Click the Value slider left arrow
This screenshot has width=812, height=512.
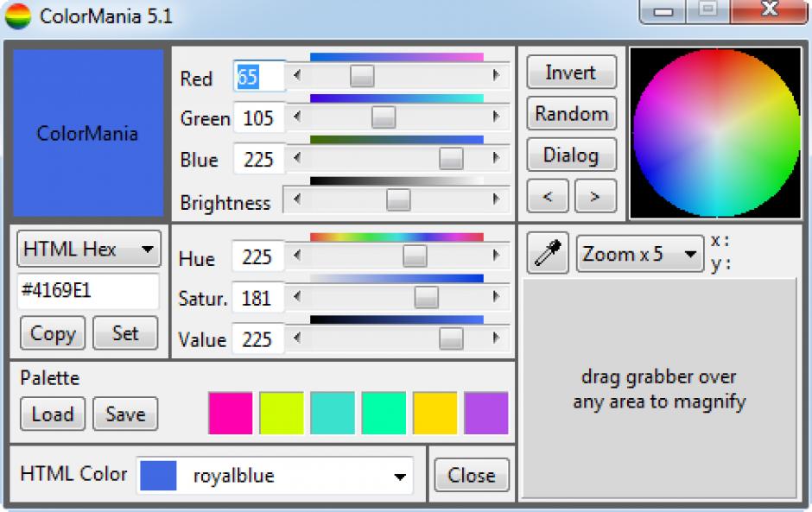click(297, 338)
